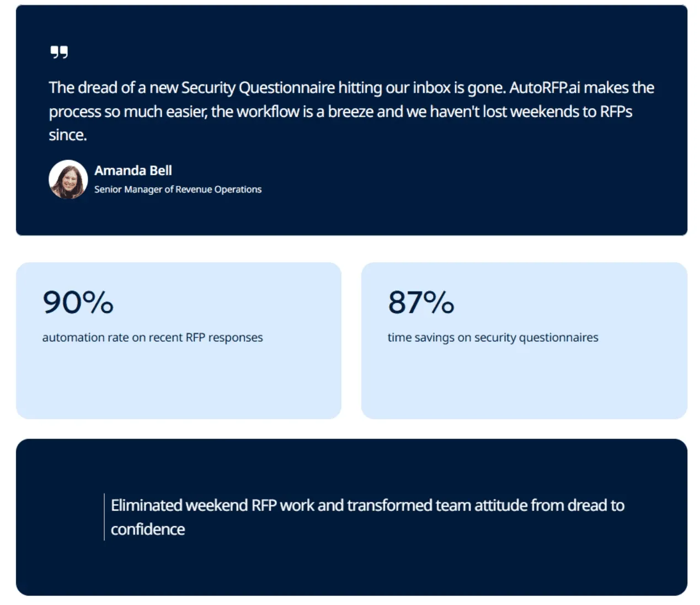Screen dimensions: 700x605
Task: Click time savings on security questionnaires text
Action: pos(493,338)
